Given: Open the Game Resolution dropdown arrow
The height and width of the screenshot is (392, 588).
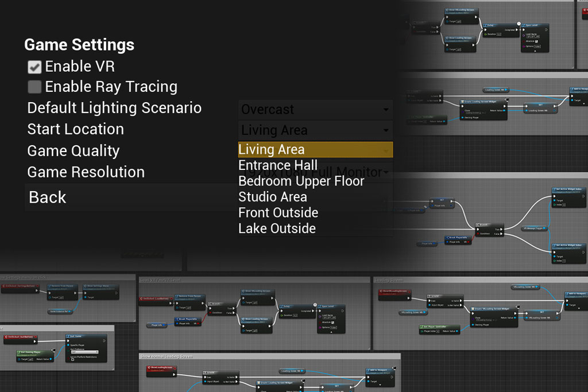Looking at the screenshot, I should click(386, 172).
